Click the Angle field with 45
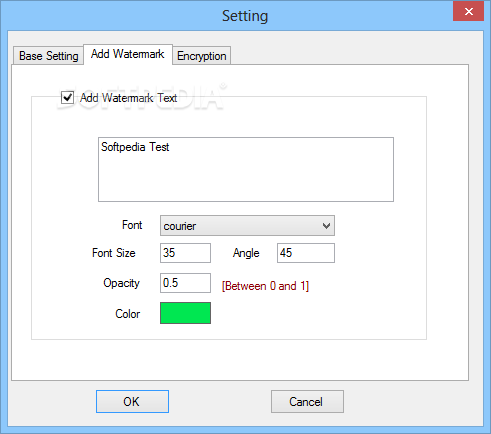Image resolution: width=491 pixels, height=434 pixels. pyautogui.click(x=306, y=253)
